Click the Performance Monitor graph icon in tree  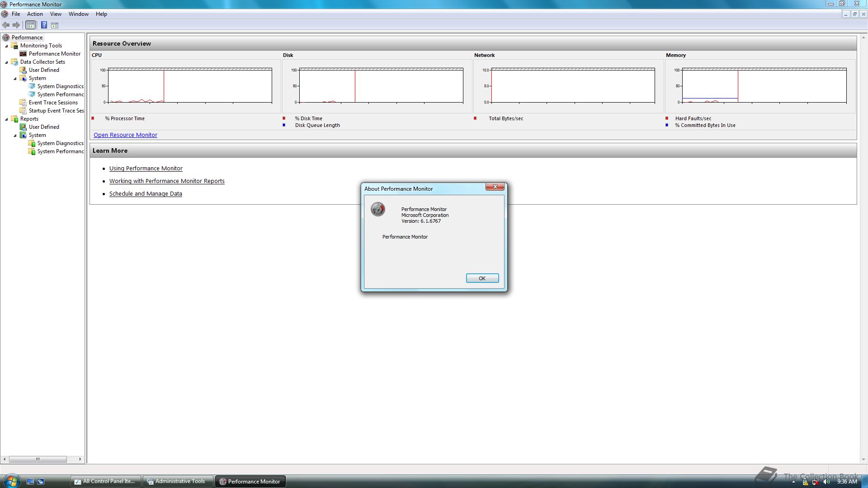(x=23, y=54)
